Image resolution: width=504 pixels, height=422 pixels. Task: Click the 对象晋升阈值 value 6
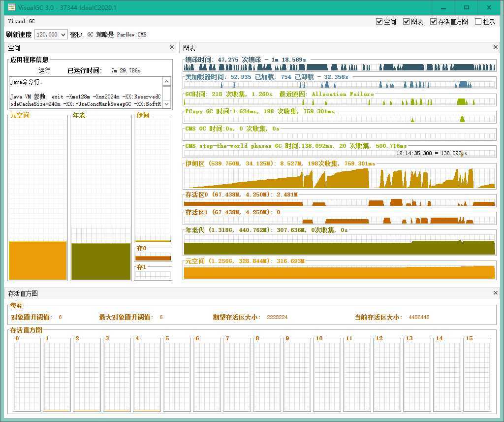tap(60, 317)
